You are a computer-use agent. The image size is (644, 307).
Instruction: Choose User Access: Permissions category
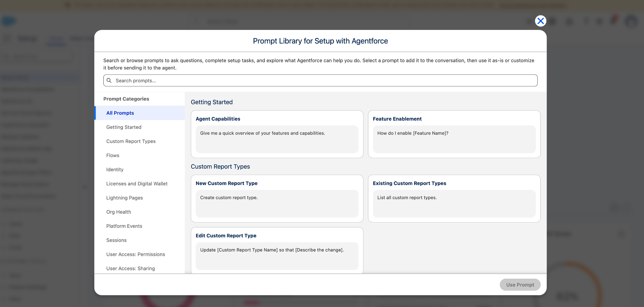tap(140, 254)
